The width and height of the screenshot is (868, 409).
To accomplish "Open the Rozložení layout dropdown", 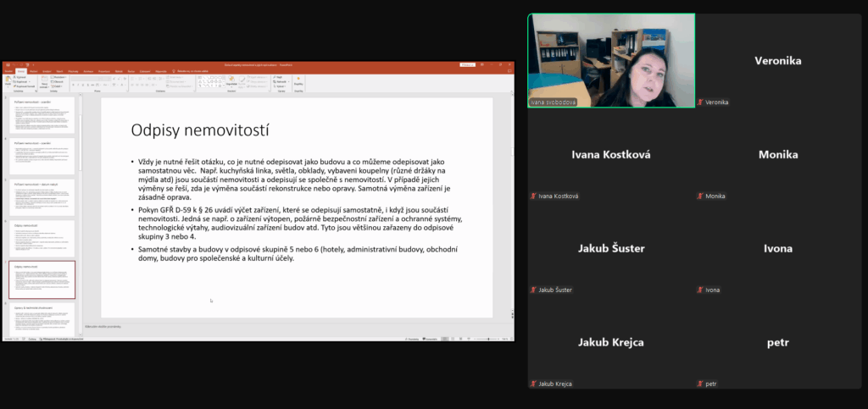I will pyautogui.click(x=58, y=77).
